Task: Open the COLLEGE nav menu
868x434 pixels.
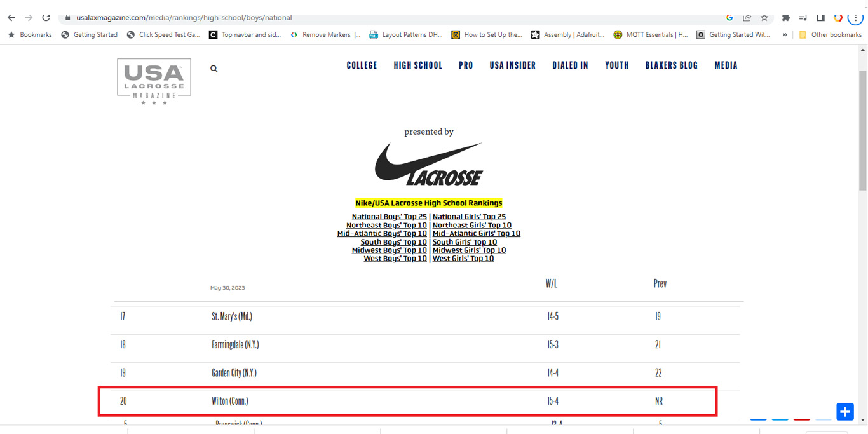Action: (362, 65)
